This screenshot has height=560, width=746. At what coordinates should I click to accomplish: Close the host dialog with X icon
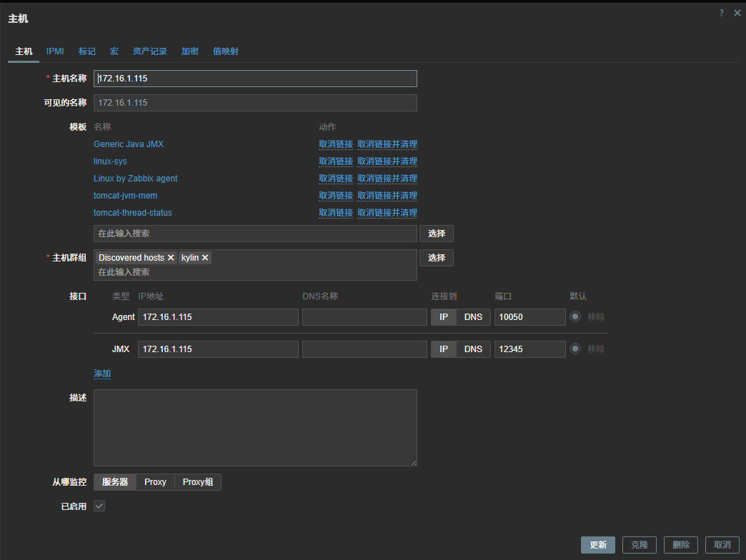[x=737, y=13]
